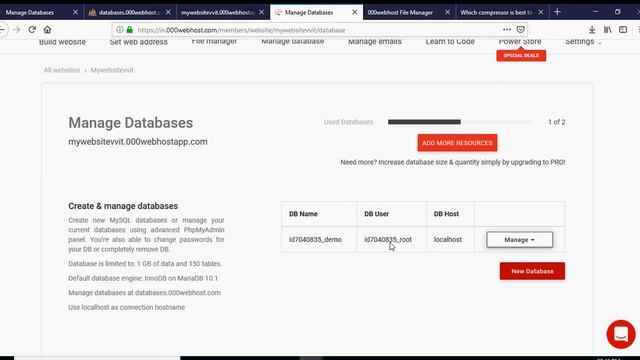
Task: Open a new browser tab with plus icon
Action: pos(557,12)
